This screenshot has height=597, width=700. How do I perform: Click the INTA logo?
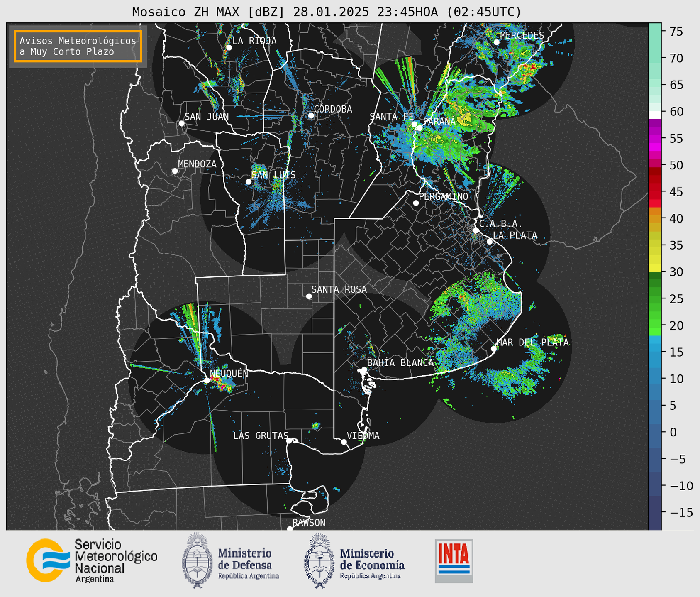pos(454,561)
